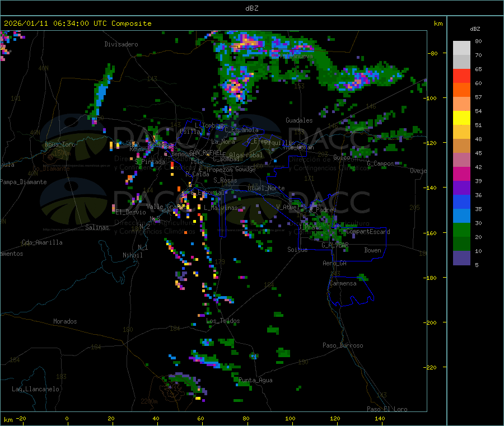Click the La_Nora label

[223, 142]
